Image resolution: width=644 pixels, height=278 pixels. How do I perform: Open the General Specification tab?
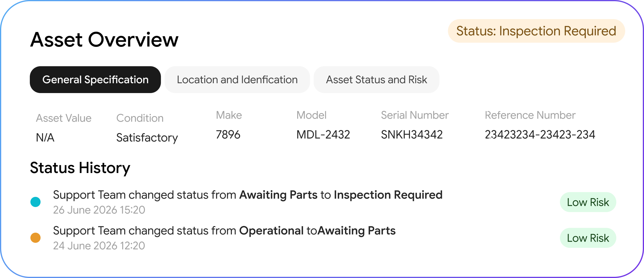pos(95,80)
